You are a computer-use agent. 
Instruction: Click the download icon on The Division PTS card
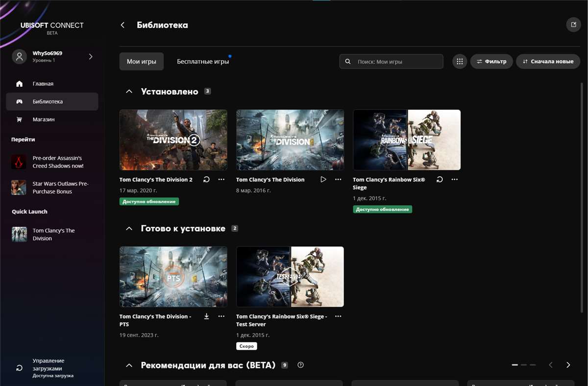206,316
